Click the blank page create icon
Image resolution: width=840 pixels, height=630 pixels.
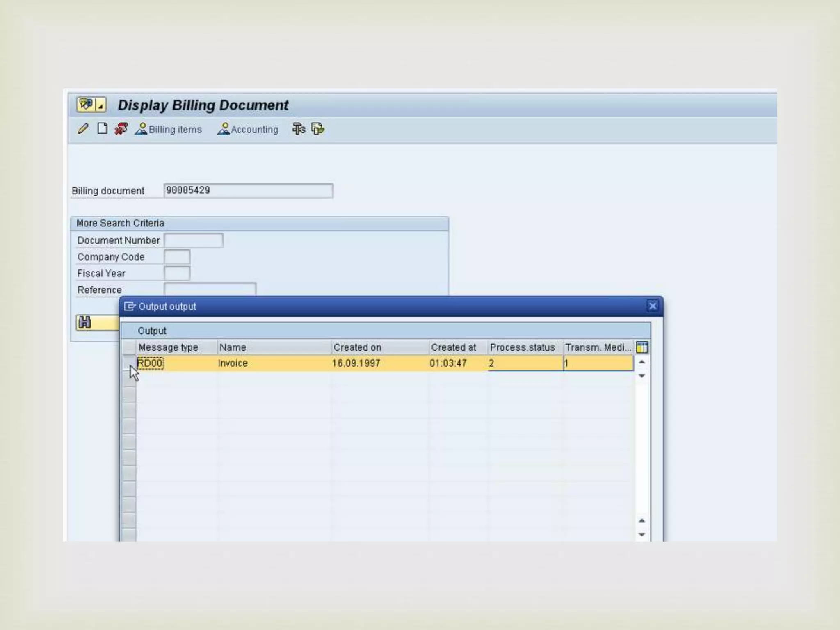point(102,129)
